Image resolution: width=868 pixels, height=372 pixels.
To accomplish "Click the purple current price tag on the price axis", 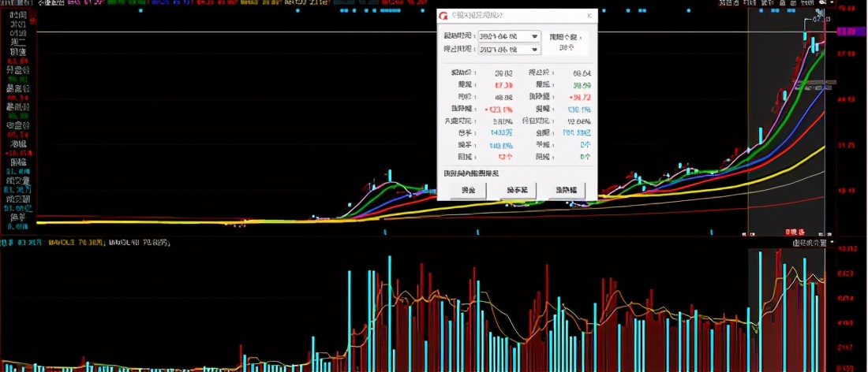I will [851, 32].
